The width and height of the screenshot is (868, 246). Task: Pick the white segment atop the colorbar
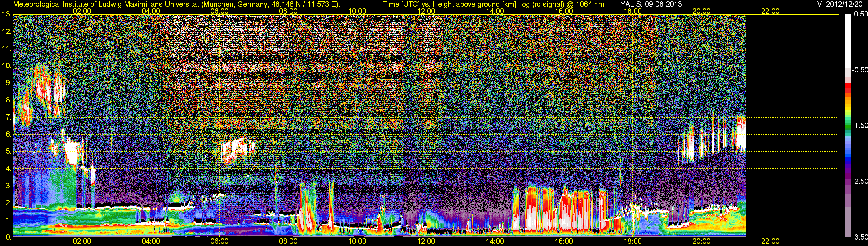847,41
